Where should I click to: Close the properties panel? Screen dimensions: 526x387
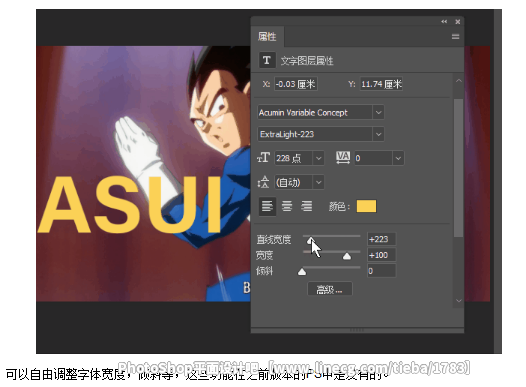458,22
